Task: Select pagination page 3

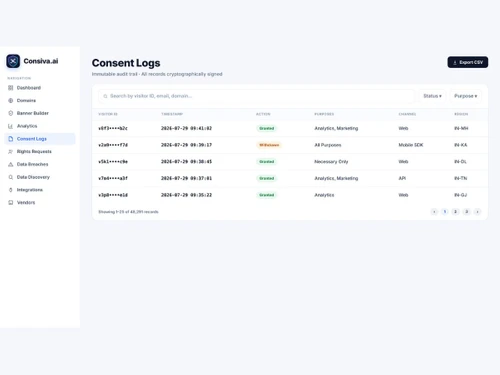Action: click(467, 212)
